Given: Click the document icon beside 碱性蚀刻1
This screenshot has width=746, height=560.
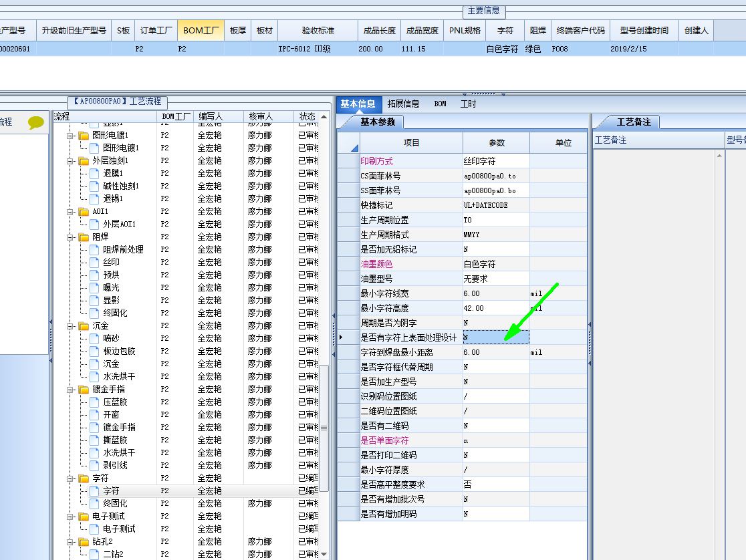Looking at the screenshot, I should [95, 186].
